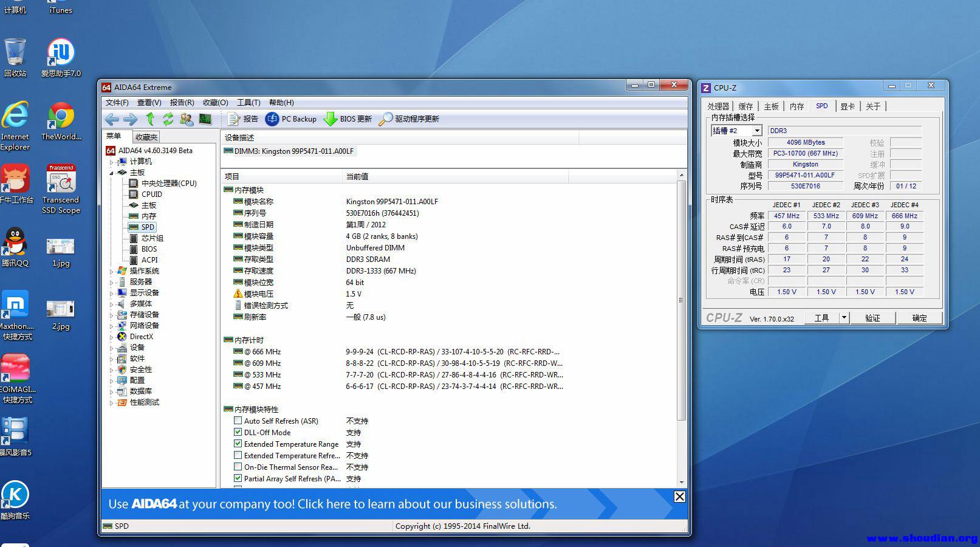
Task: Expand the 存储设备 tree node
Action: 111,315
